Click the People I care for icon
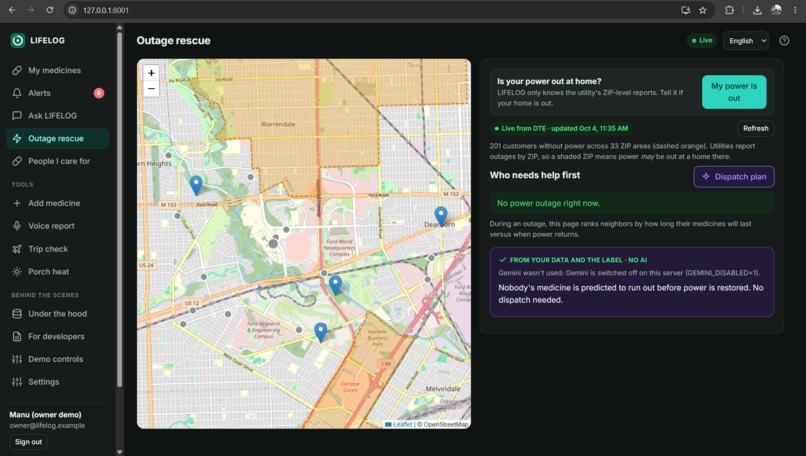 17,161
